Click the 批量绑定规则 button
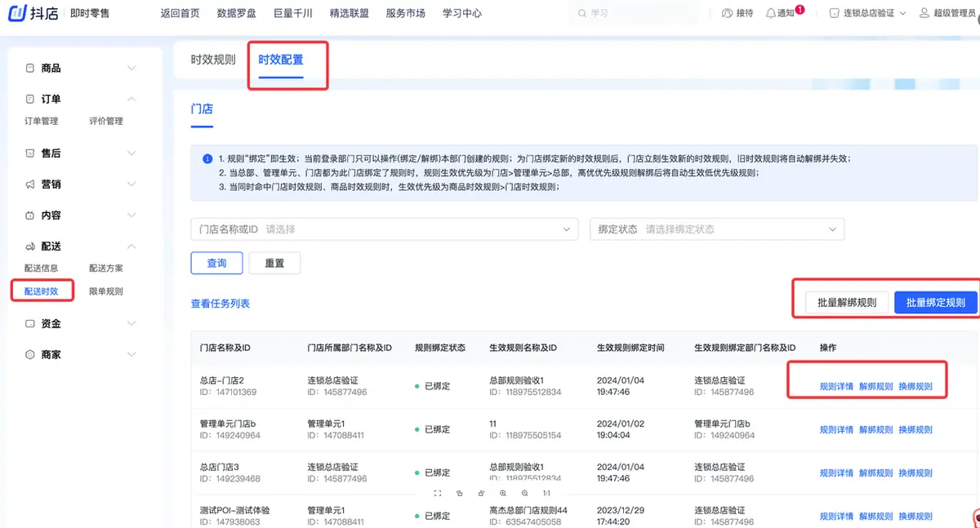980x528 pixels. click(936, 303)
